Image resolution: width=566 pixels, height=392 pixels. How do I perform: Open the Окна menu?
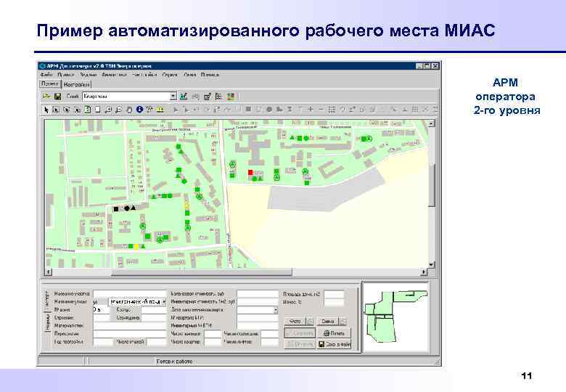click(190, 75)
